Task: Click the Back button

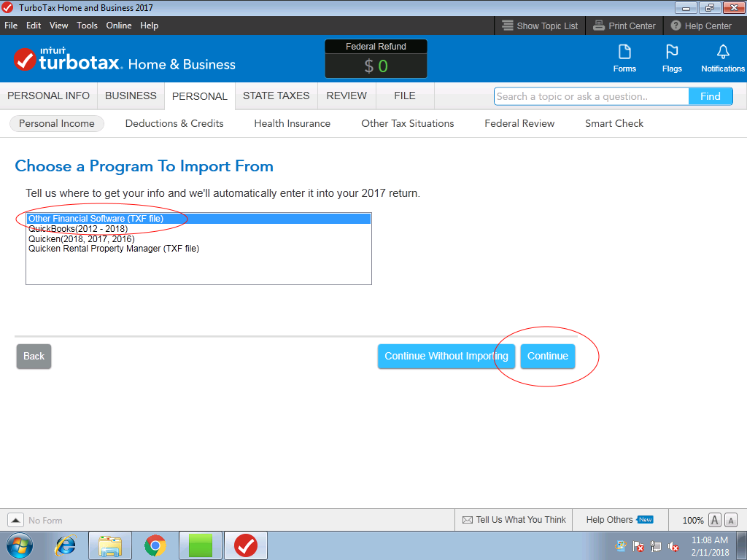Action: (x=34, y=356)
